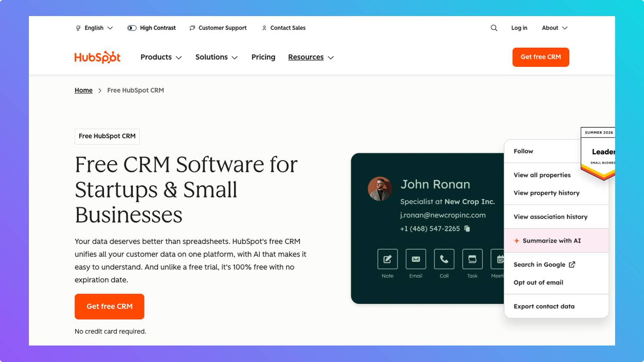The image size is (644, 362).
Task: Click the Free HubSpot CRM tag label
Action: (x=107, y=136)
